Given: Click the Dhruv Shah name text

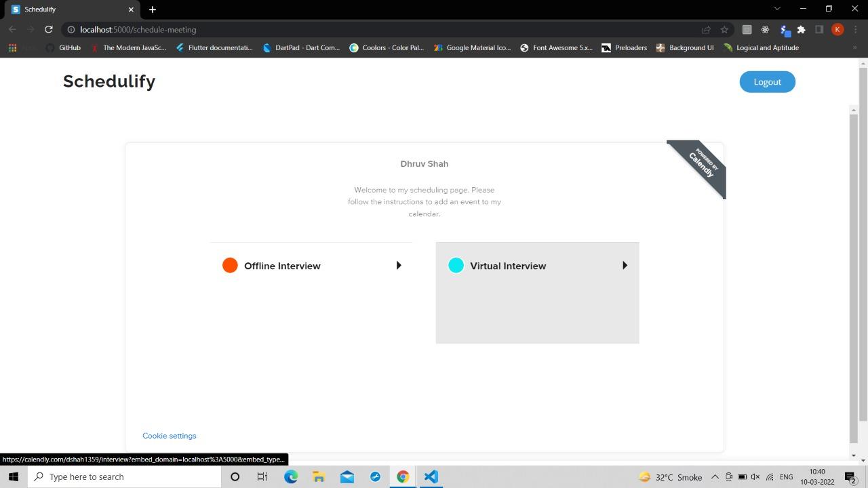Looking at the screenshot, I should tap(424, 164).
